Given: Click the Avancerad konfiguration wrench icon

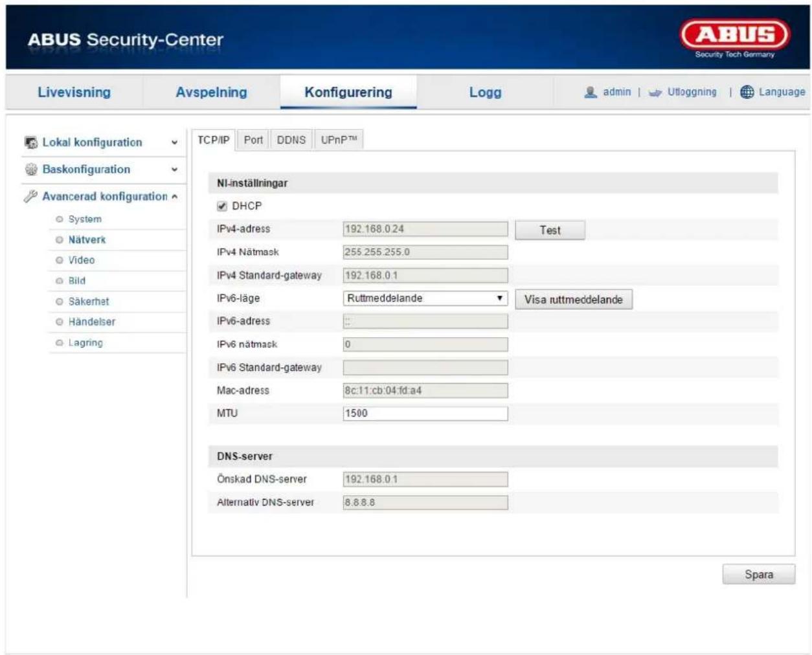Looking at the screenshot, I should (30, 196).
